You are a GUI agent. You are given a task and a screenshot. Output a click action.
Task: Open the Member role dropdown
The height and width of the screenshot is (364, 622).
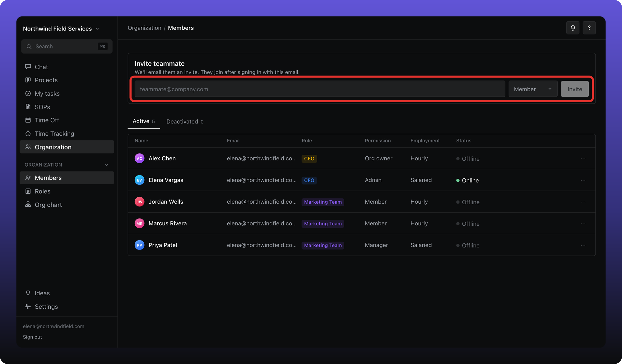tap(533, 89)
